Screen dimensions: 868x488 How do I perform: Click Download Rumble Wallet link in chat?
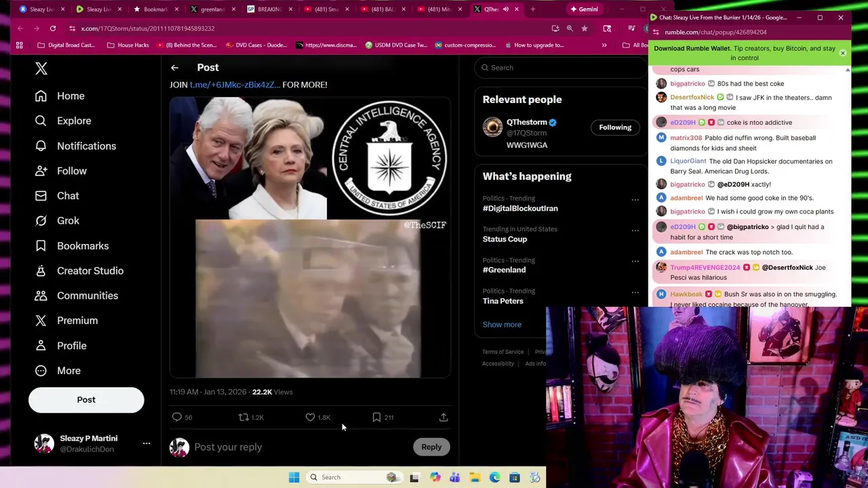[692, 49]
